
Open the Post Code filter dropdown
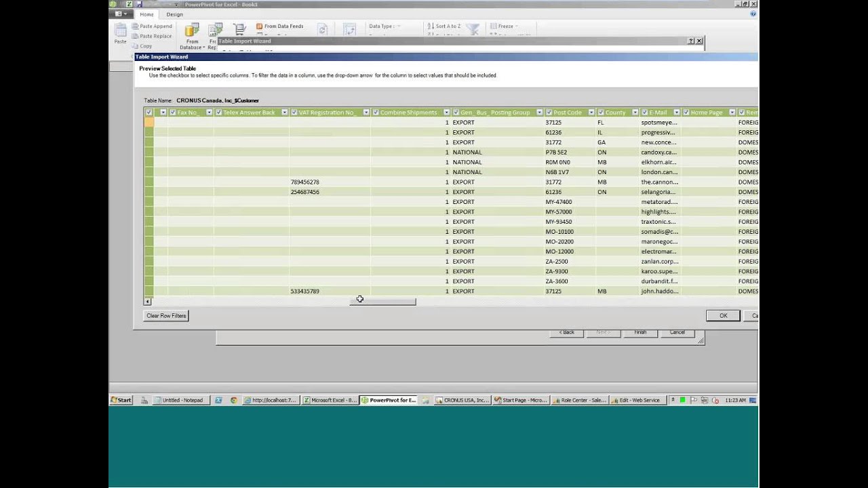(591, 113)
